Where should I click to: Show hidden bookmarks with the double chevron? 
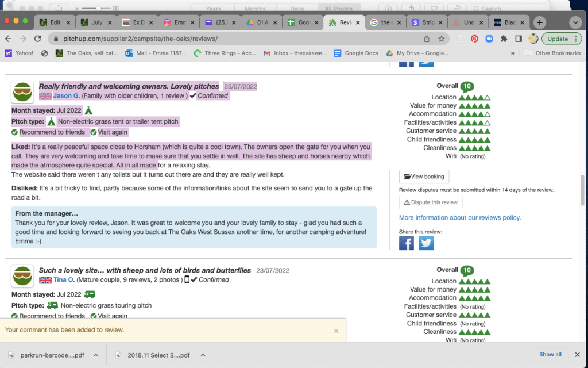[x=513, y=53]
